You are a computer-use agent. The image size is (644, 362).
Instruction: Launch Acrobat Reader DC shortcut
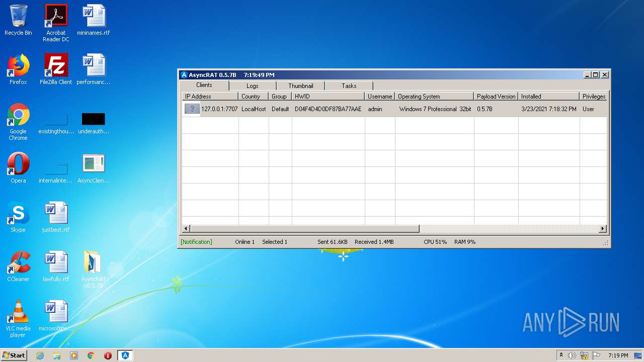[56, 23]
